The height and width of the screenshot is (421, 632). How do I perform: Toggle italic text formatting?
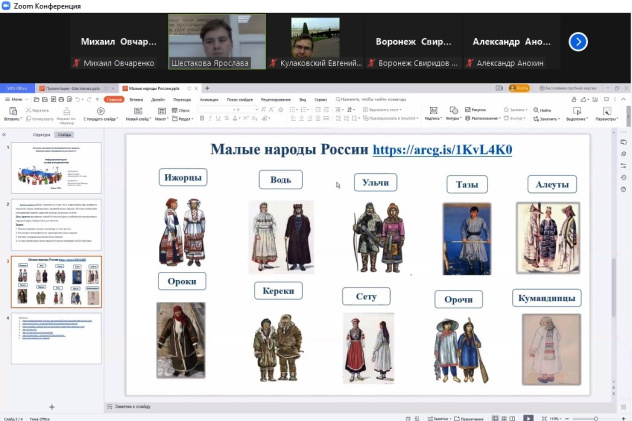[209, 118]
